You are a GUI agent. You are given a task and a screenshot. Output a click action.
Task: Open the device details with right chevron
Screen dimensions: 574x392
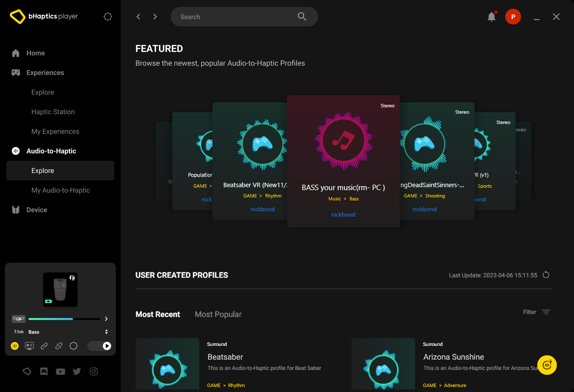[106, 319]
